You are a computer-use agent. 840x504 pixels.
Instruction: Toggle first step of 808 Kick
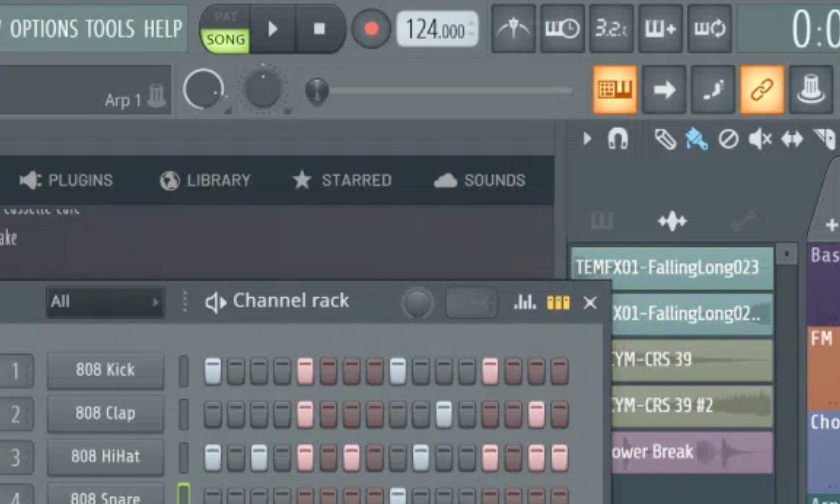tap(213, 371)
